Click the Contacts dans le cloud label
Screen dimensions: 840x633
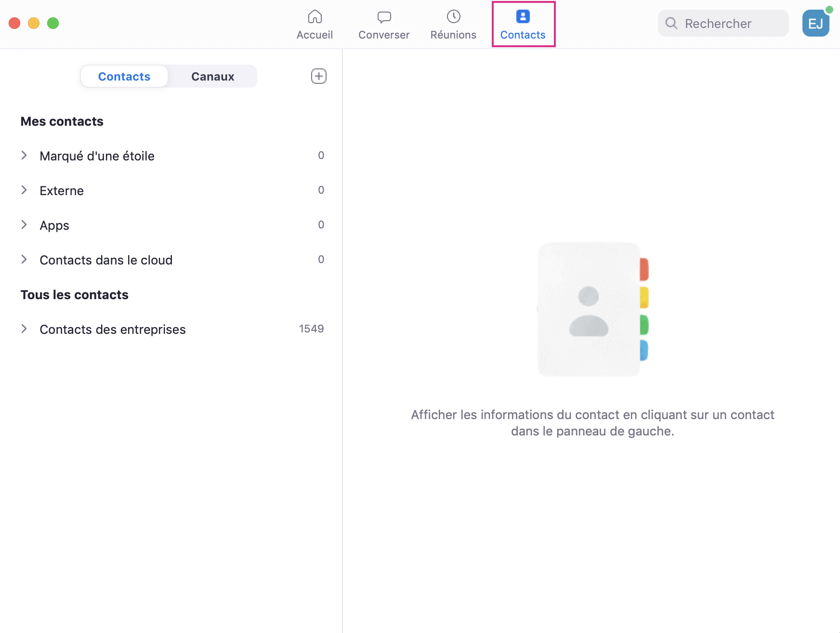pyautogui.click(x=106, y=260)
